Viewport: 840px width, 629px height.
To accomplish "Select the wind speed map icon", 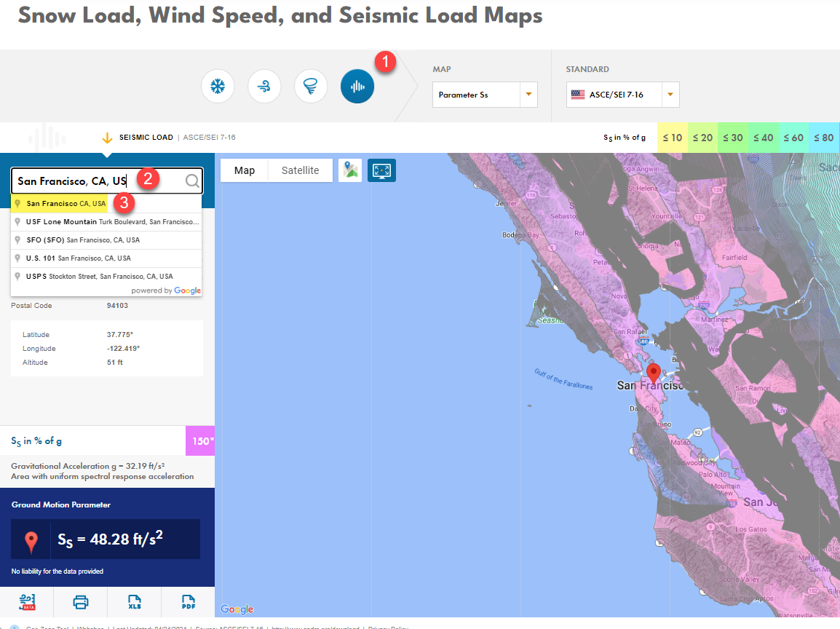I will [264, 86].
